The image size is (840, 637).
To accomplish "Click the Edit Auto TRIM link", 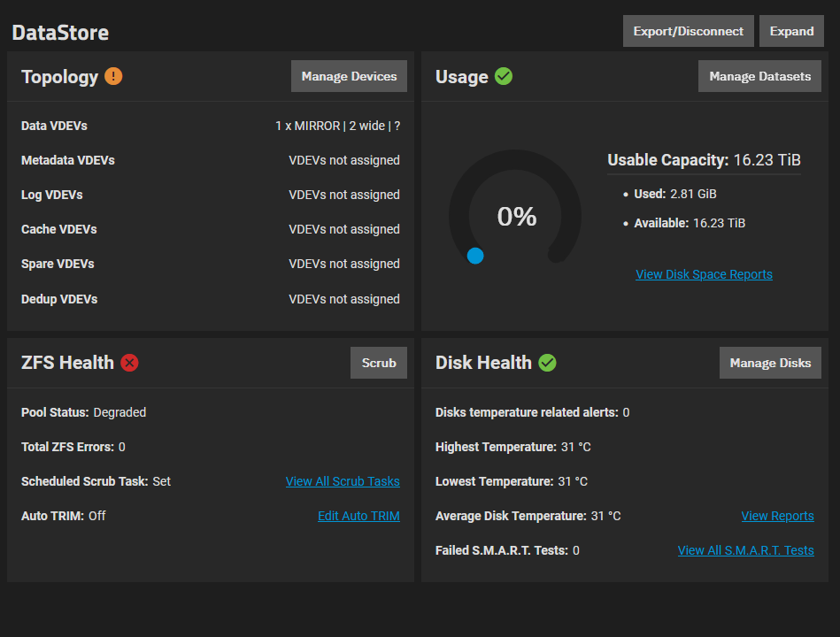I will pos(359,516).
